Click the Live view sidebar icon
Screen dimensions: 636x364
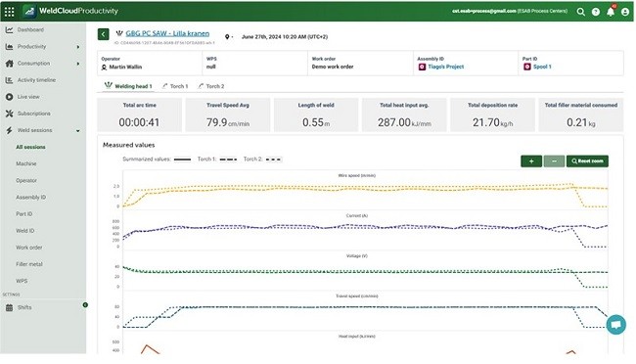(9, 97)
